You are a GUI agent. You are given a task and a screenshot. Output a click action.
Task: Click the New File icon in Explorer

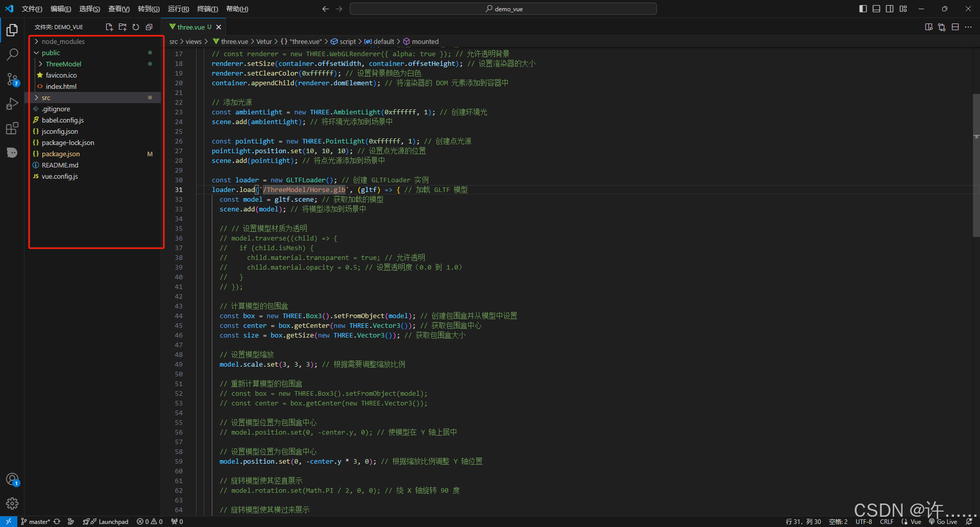point(109,27)
